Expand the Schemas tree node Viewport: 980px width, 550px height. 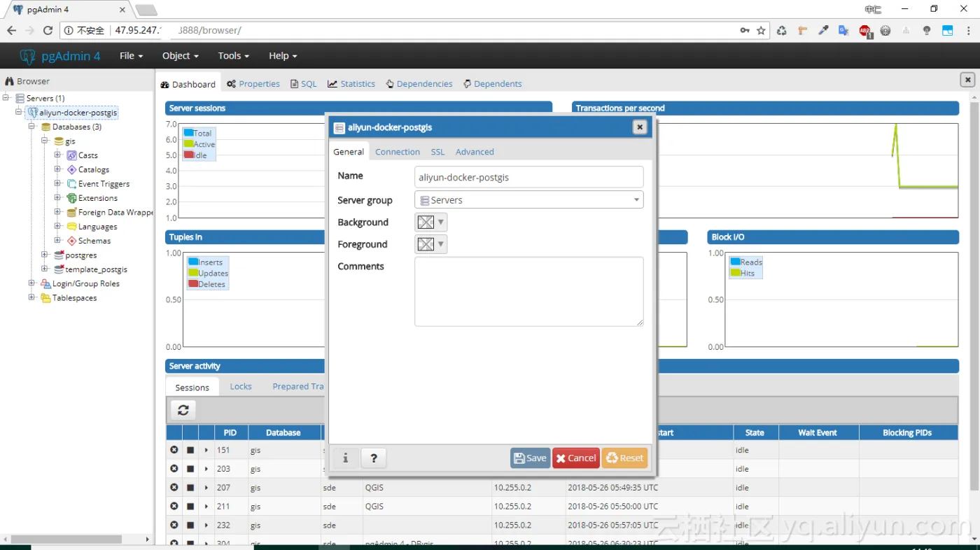(58, 241)
